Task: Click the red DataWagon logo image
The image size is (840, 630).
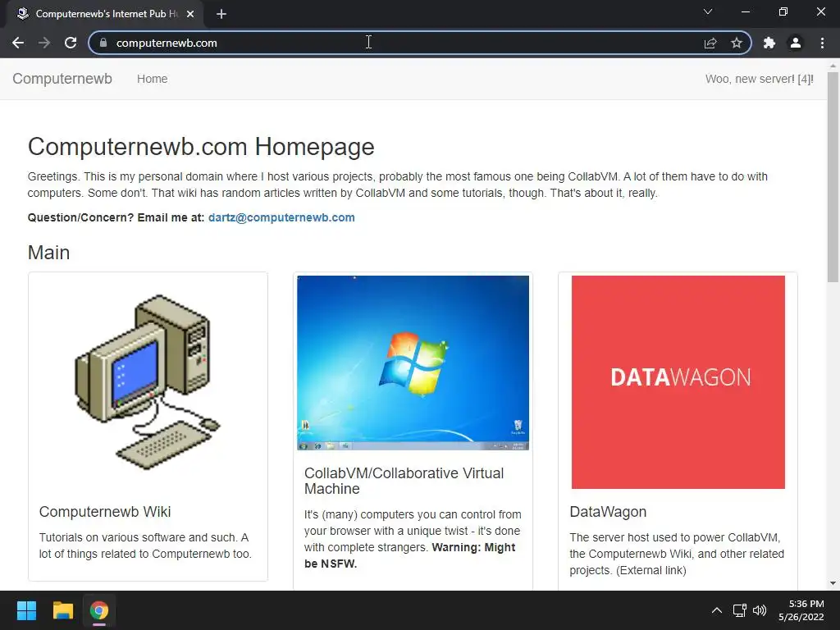Action: tap(678, 382)
